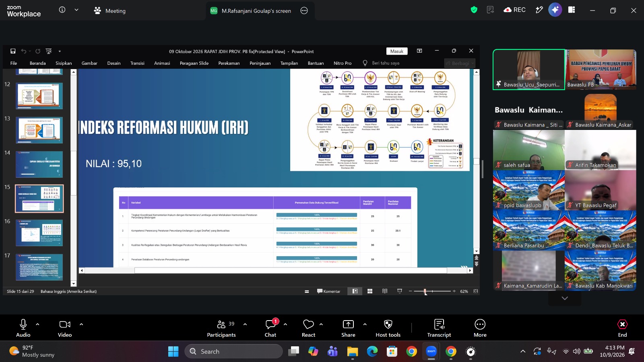Image resolution: width=644 pixels, height=362 pixels.
Task: Open the Chat panel
Action: [x=270, y=328]
